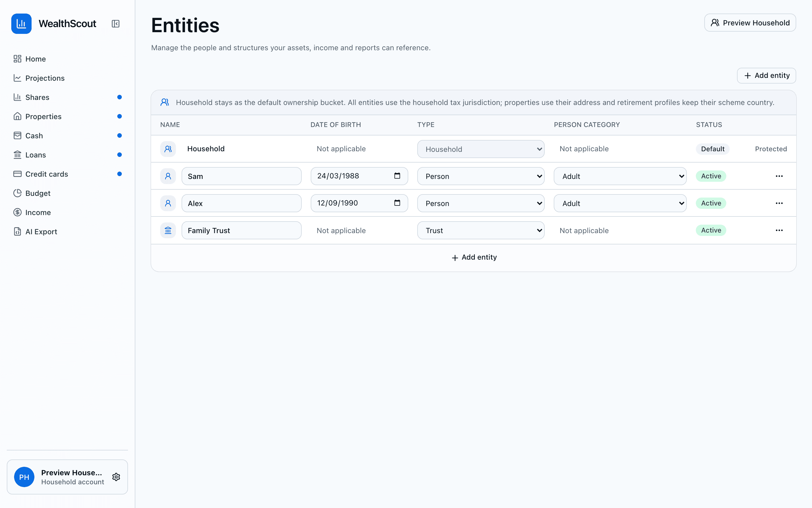Click the Home grid icon
The image size is (812, 508).
click(x=17, y=59)
